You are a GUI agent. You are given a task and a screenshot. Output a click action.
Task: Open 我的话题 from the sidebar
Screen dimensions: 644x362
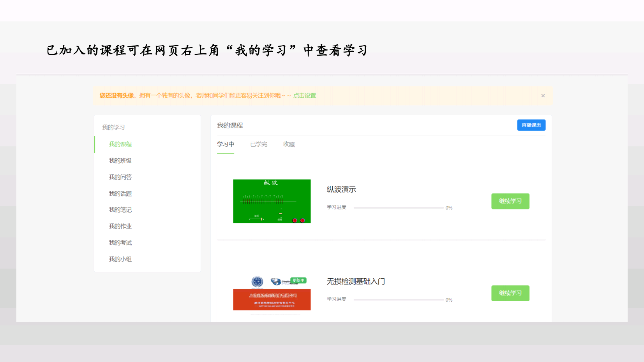pyautogui.click(x=120, y=194)
